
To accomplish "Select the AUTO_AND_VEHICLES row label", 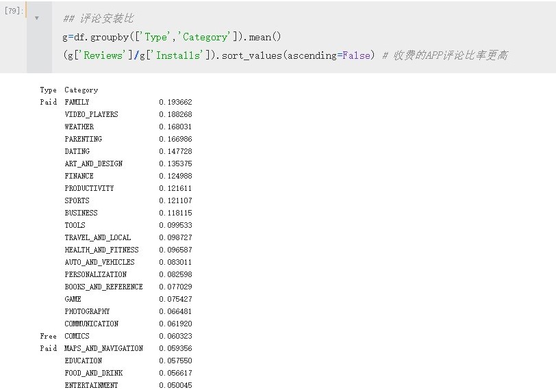I will (x=100, y=262).
